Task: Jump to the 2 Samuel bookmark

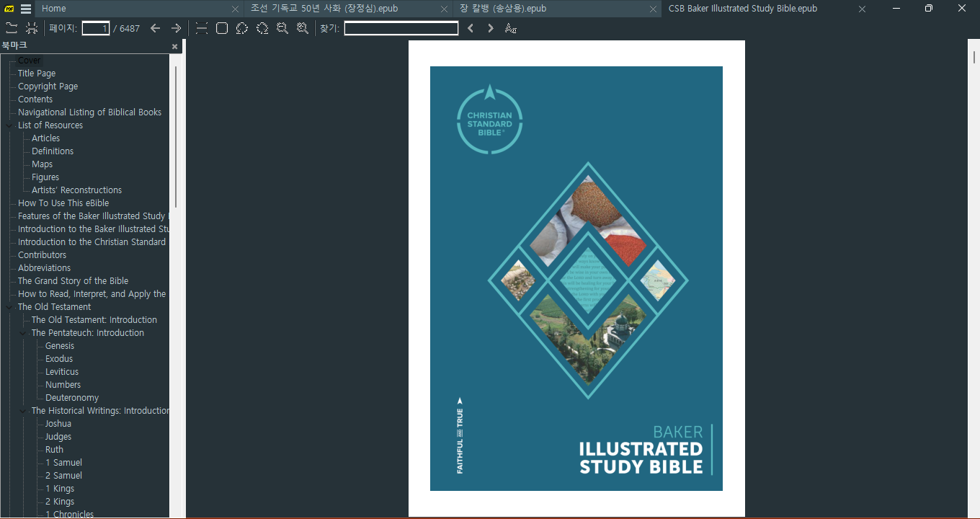Action: coord(63,476)
